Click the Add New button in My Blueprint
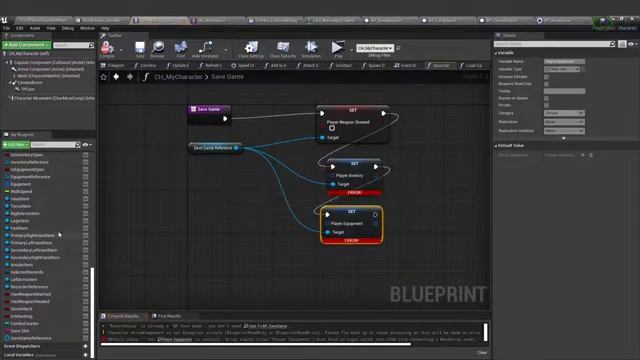 click(16, 145)
